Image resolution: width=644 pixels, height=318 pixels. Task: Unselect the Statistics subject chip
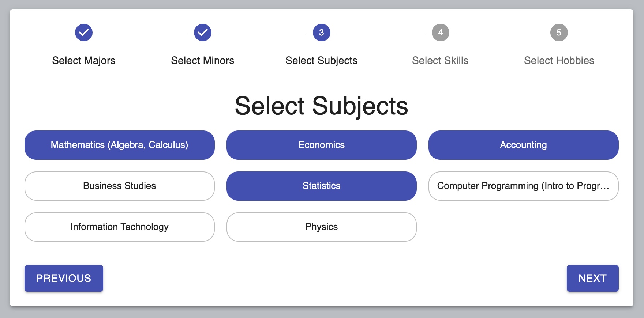pos(322,186)
